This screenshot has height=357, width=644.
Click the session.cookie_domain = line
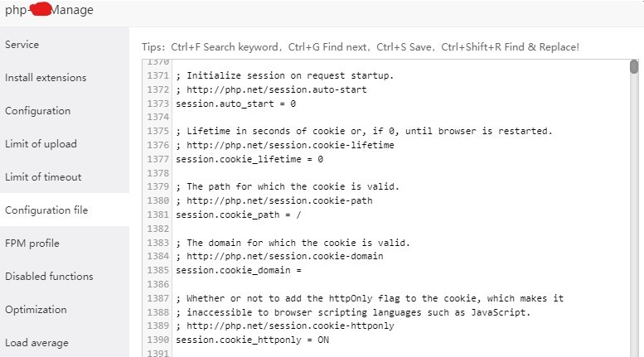point(238,270)
